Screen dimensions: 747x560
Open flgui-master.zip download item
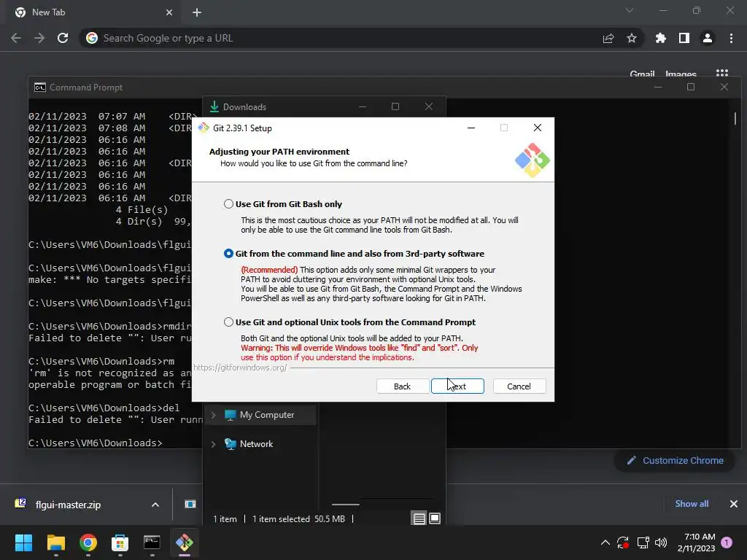point(68,505)
